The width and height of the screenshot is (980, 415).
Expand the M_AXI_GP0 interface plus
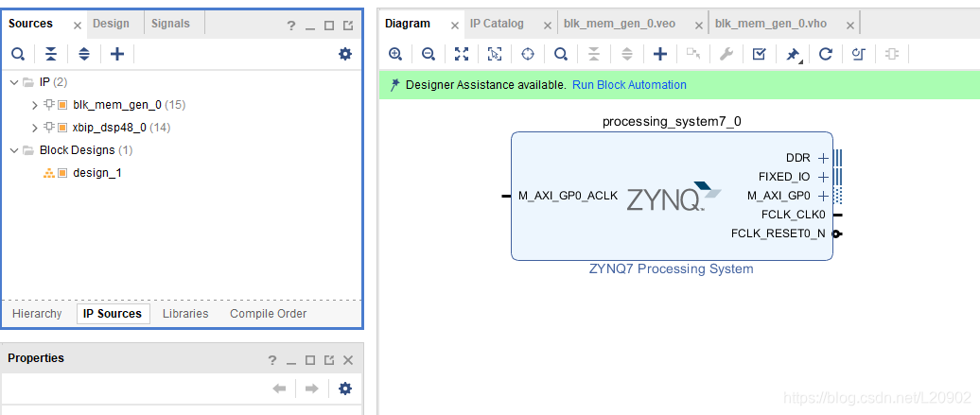(823, 196)
